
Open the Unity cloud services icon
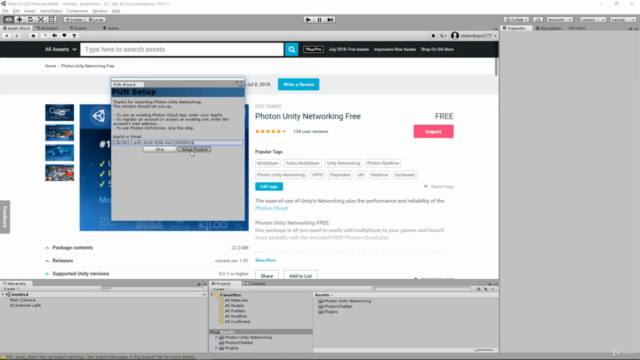pos(538,20)
